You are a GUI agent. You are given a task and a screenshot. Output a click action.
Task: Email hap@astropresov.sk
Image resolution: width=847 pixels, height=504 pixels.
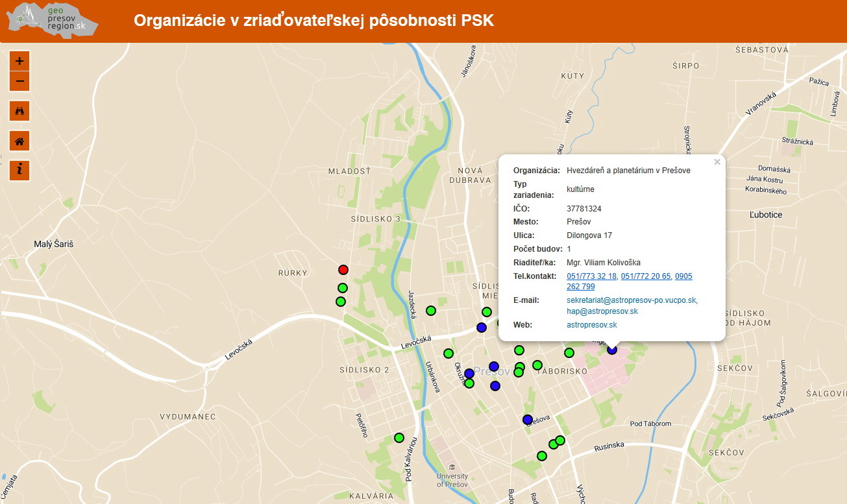click(x=602, y=311)
